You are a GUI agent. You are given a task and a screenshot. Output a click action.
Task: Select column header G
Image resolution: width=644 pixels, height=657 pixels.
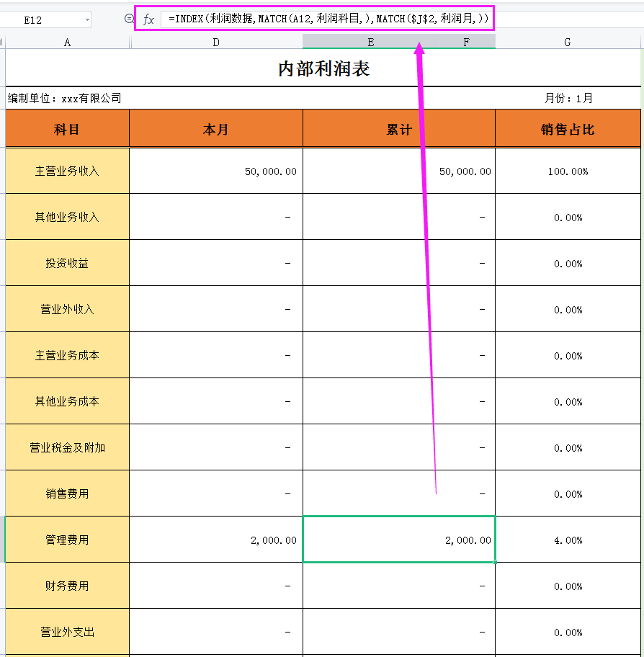[567, 43]
